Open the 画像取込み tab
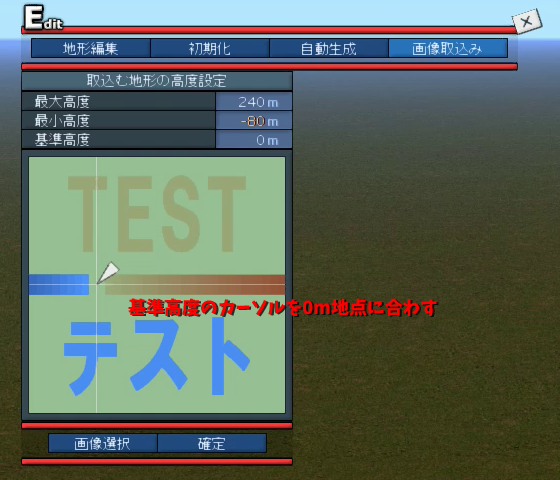560x480 pixels. pos(448,48)
